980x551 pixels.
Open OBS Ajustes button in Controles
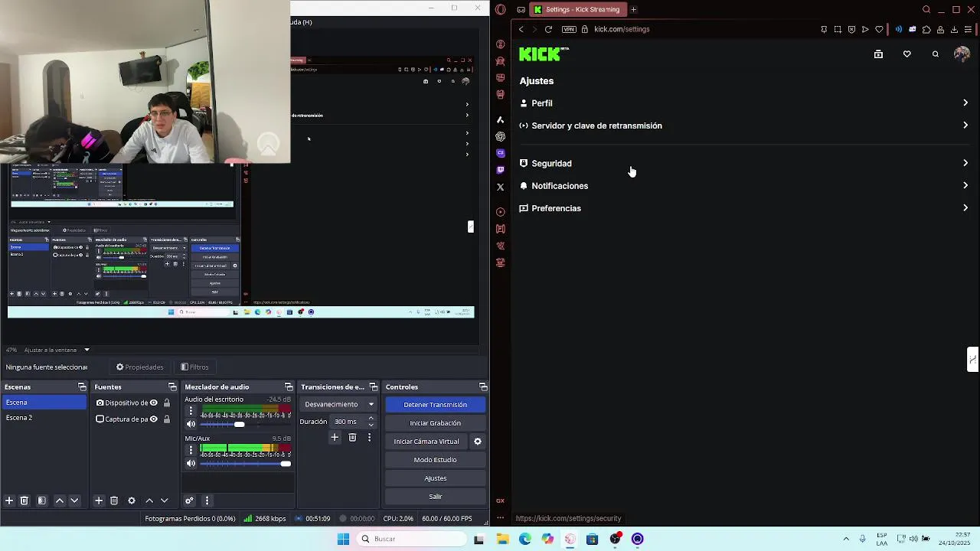(x=435, y=478)
